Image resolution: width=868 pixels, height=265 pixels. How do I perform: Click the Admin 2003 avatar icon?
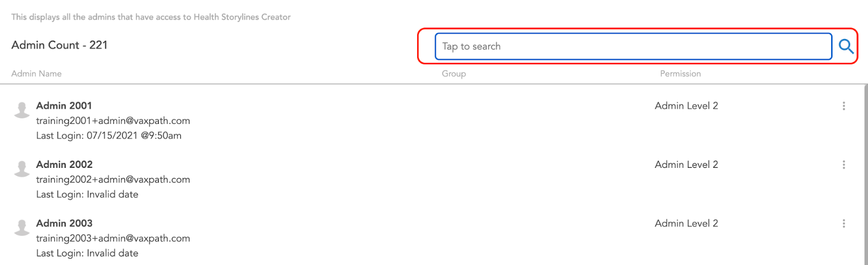pos(22,227)
